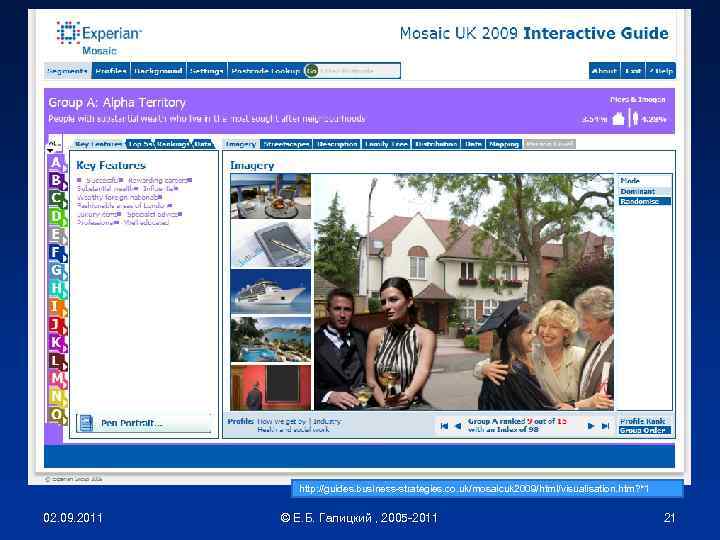Open the Mapping tab
Screen dimensions: 720x540
504,144
